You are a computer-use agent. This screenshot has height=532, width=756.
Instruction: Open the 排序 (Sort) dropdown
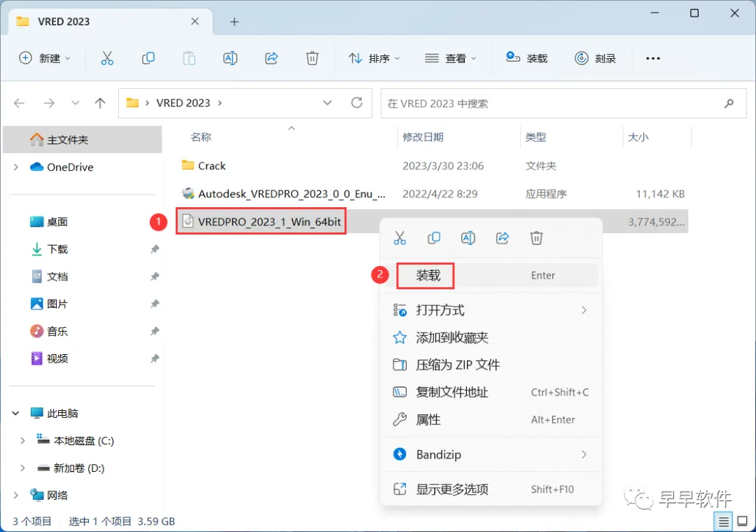click(x=374, y=58)
